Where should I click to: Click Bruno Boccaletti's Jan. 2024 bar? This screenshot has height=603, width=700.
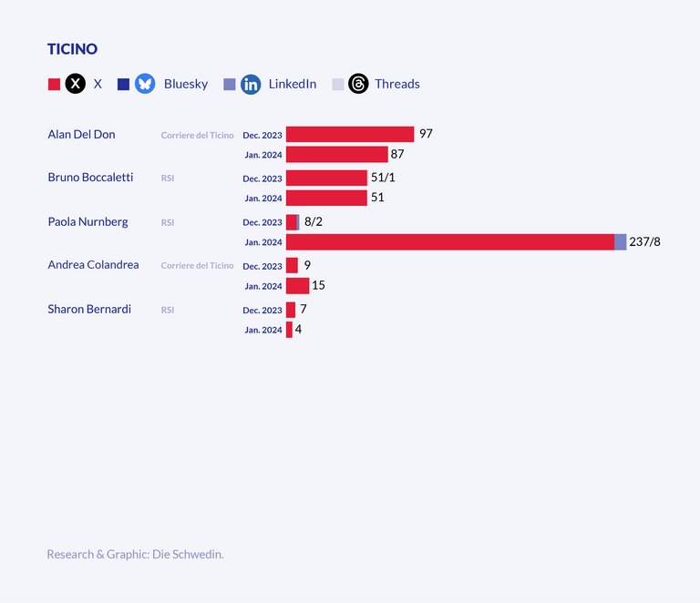click(x=326, y=198)
